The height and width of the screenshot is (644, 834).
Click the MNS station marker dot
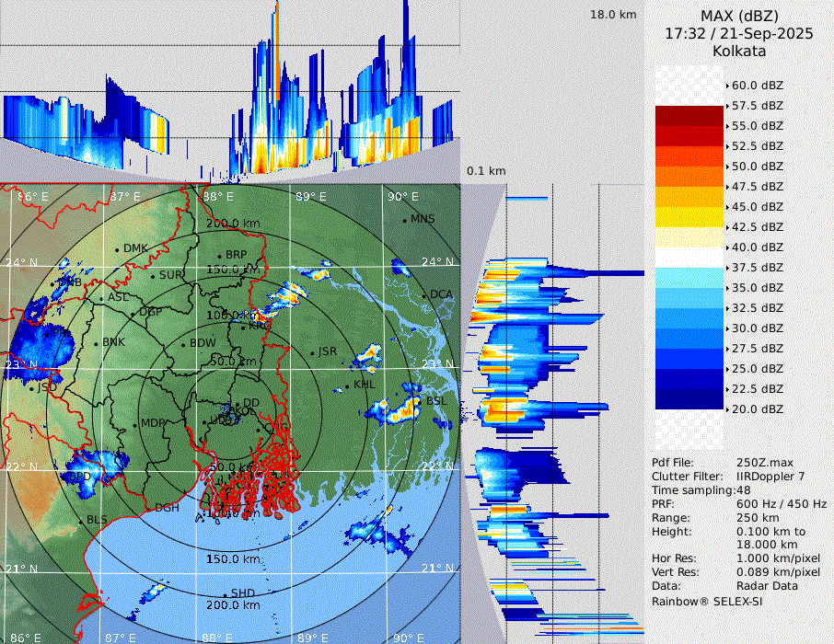coord(404,220)
